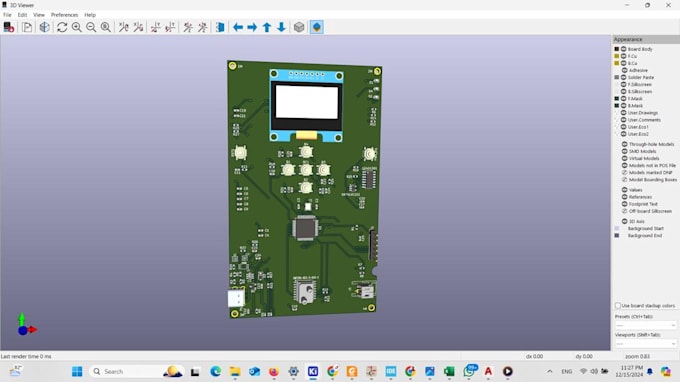Pan board right with blue right arrow
Image resolution: width=680 pixels, height=382 pixels.
252,27
